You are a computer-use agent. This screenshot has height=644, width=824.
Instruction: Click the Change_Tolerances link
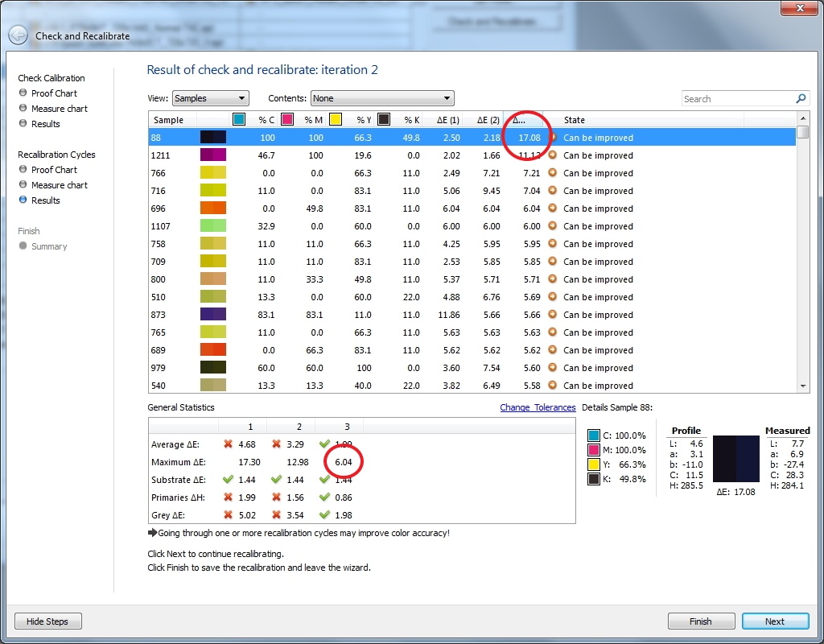(x=538, y=407)
